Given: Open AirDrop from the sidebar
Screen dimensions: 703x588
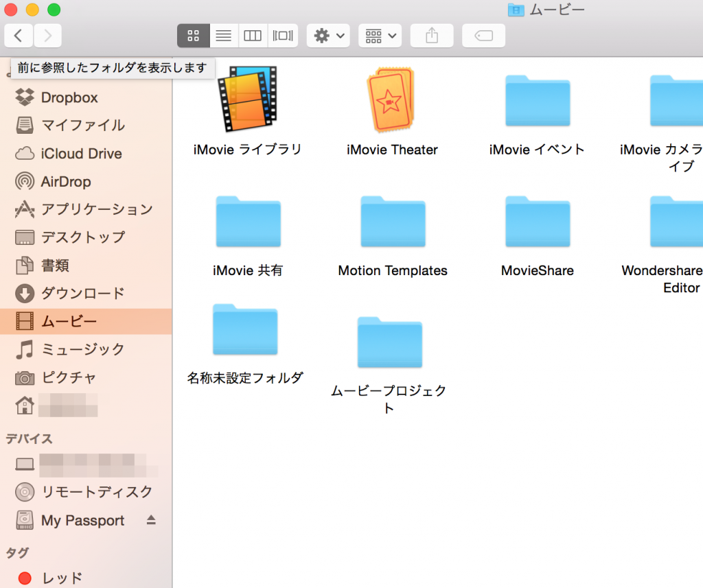Looking at the screenshot, I should click(65, 182).
